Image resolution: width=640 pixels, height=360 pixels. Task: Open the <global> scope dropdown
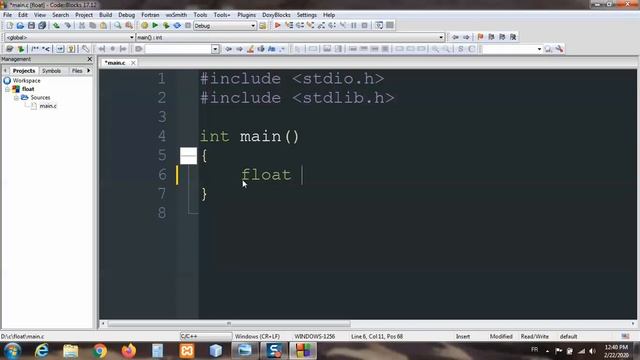[69, 37]
